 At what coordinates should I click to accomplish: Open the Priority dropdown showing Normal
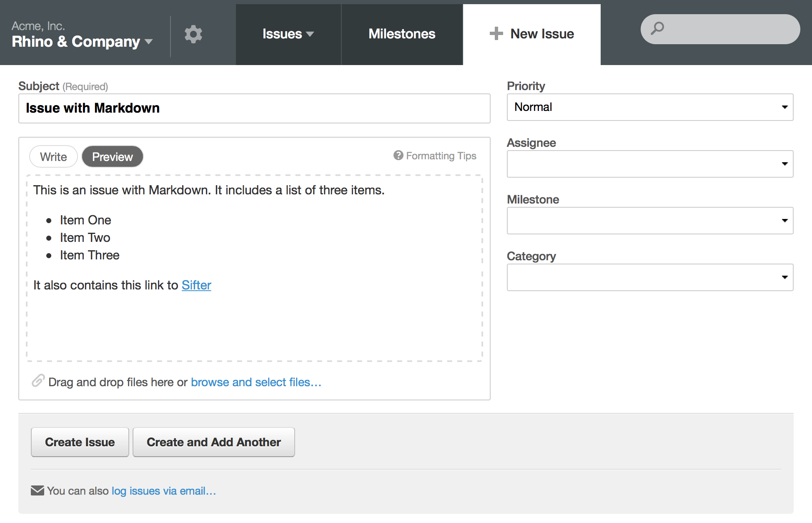click(650, 107)
